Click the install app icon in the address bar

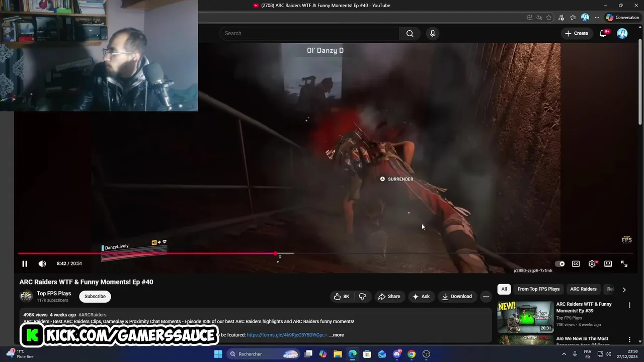tap(530, 18)
